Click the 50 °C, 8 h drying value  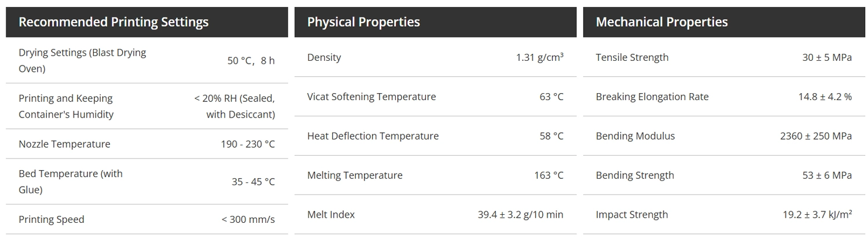pos(251,61)
